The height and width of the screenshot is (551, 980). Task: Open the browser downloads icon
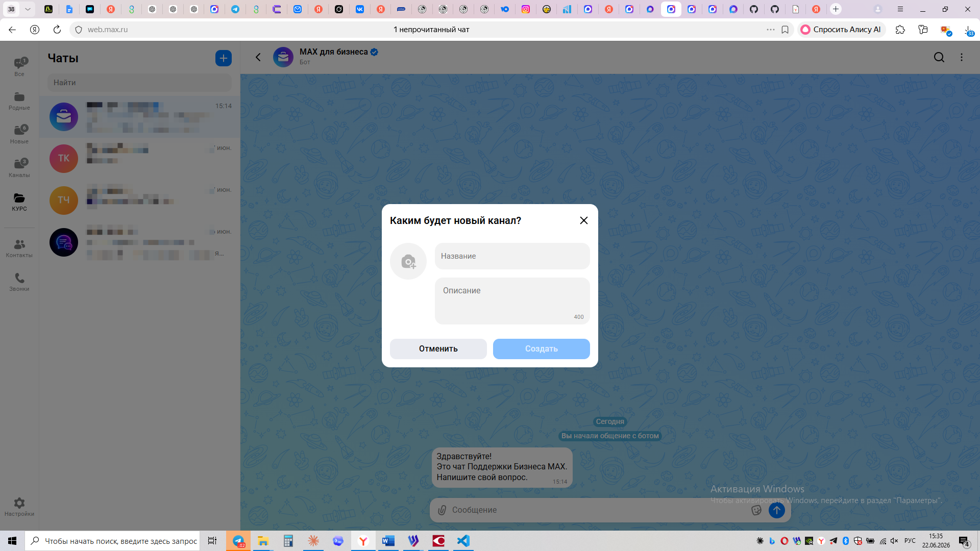[968, 30]
